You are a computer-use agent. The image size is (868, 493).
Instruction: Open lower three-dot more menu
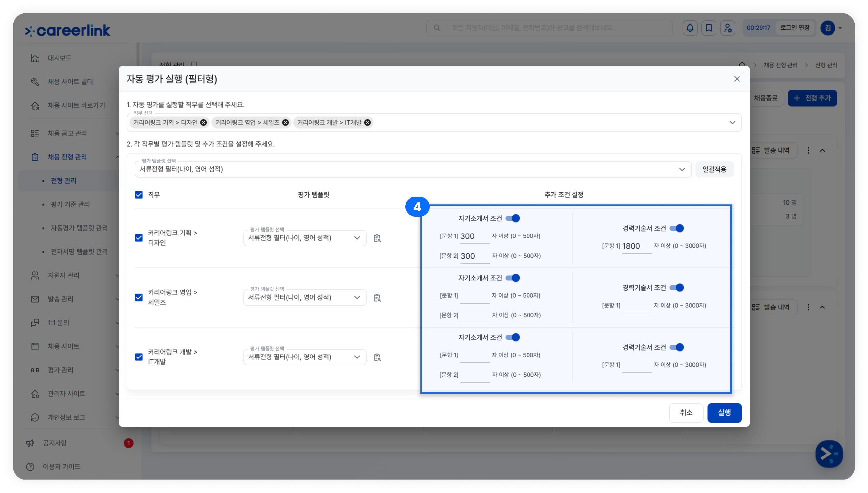[x=808, y=307]
